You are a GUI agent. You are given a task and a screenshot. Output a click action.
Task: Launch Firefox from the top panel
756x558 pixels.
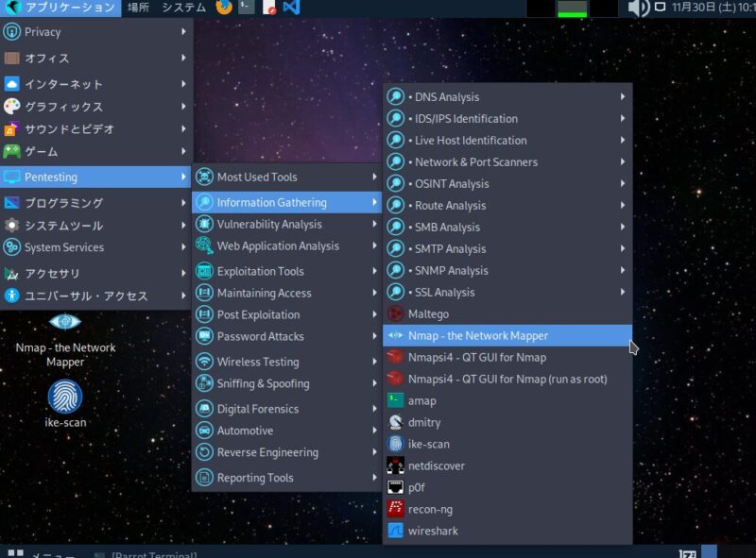(x=224, y=8)
